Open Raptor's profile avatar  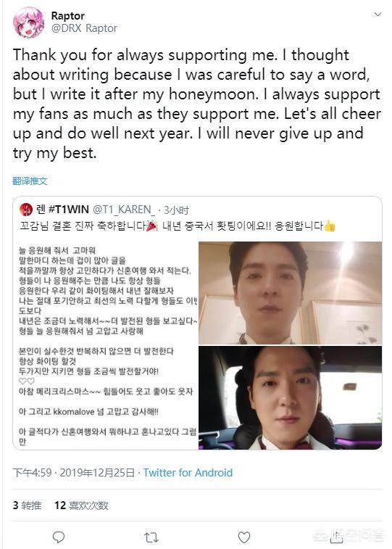(28, 22)
